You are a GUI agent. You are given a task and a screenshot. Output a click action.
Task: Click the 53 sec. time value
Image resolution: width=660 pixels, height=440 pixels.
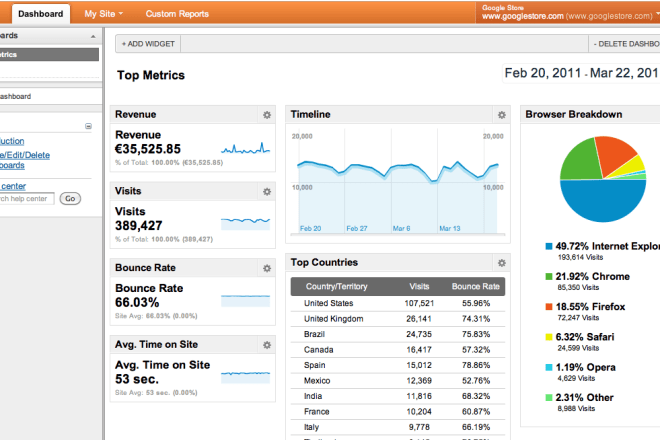(x=137, y=379)
